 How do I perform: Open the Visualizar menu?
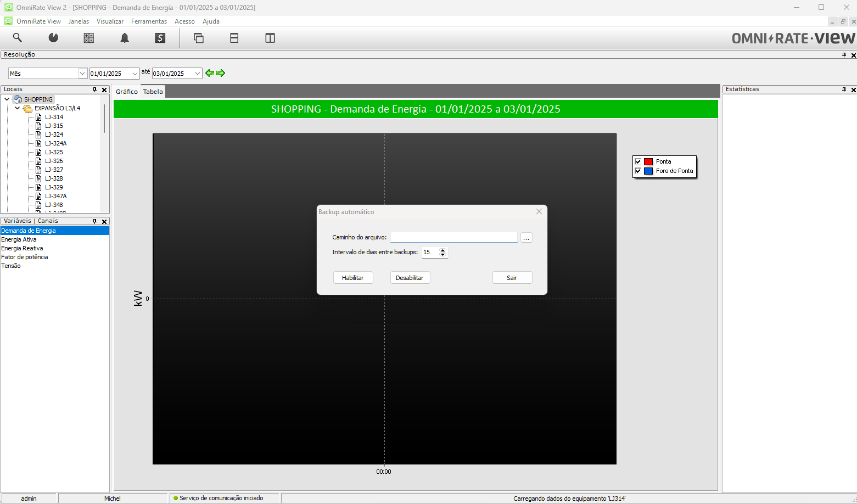[110, 21]
